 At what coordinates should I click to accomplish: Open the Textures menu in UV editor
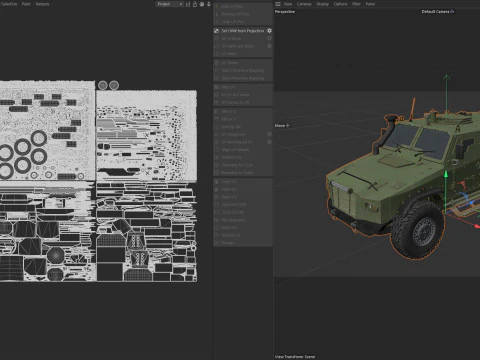pyautogui.click(x=42, y=4)
